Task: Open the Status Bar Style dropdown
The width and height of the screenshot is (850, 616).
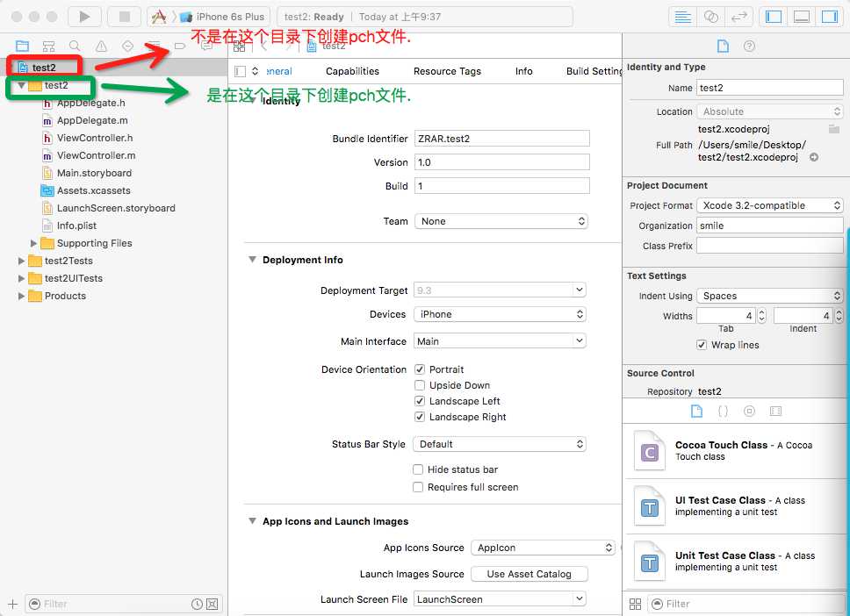Action: 500,444
